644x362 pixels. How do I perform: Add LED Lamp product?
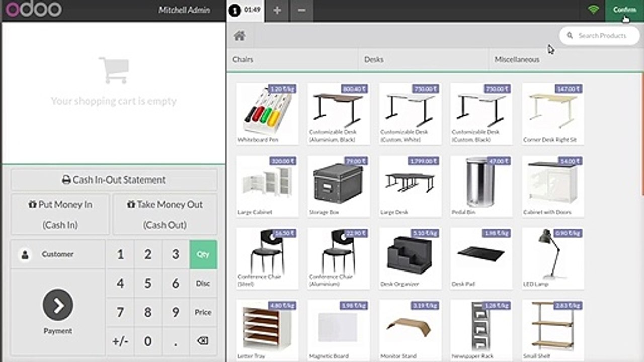(x=553, y=258)
